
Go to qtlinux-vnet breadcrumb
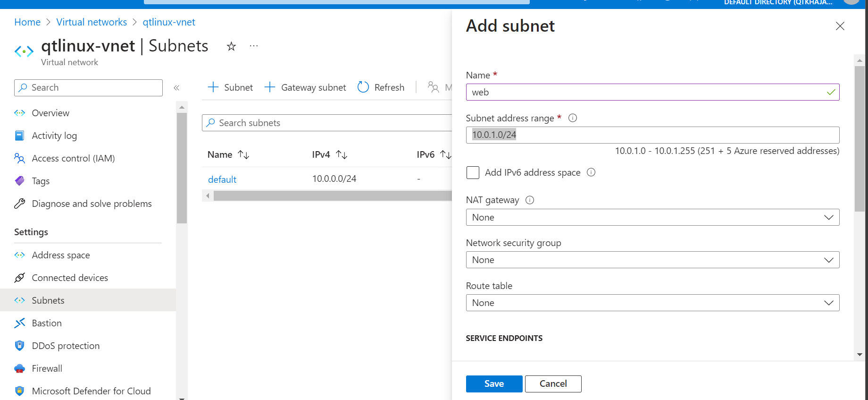(x=169, y=22)
